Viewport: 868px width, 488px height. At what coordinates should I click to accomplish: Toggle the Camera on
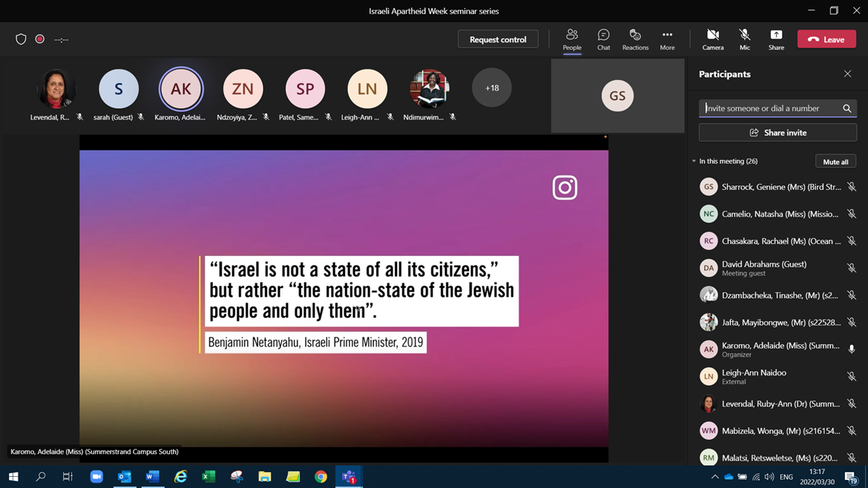pos(713,39)
